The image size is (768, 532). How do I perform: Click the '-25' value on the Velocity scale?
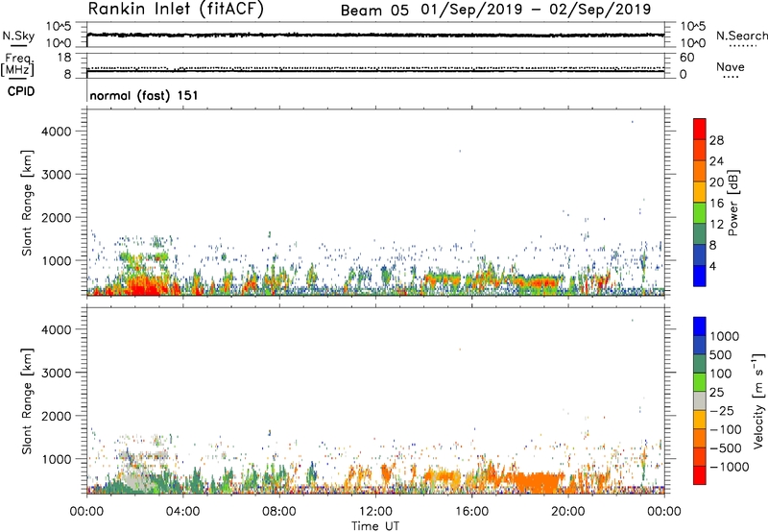click(721, 410)
